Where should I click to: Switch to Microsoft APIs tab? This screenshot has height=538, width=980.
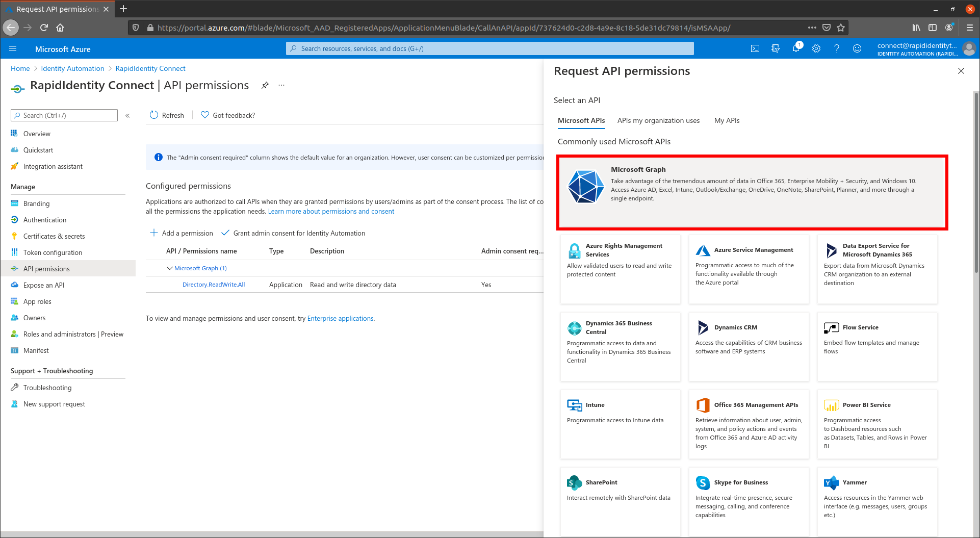tap(581, 120)
